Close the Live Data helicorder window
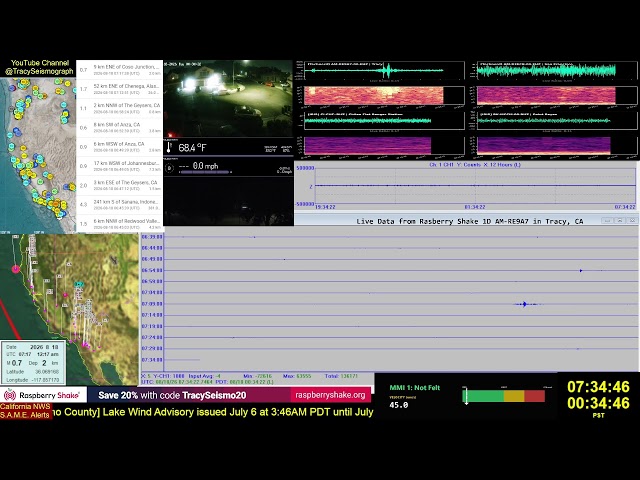Viewport: 640px width, 480px height. (x=632, y=220)
